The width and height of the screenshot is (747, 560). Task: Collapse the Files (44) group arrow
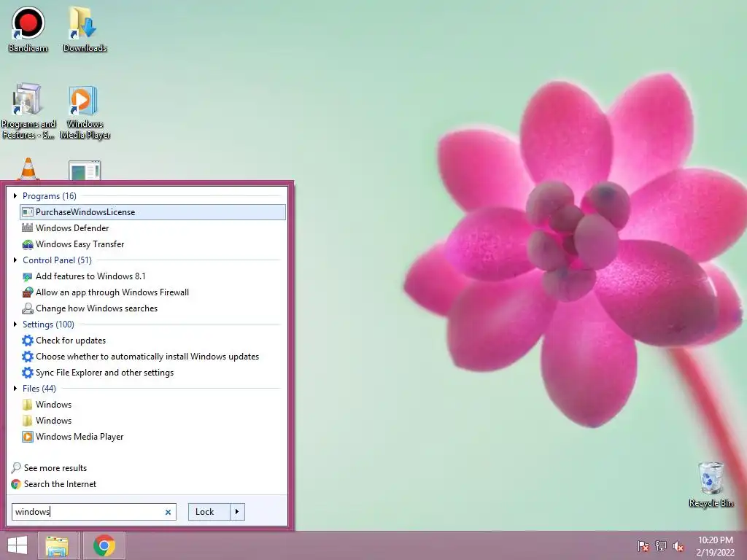point(15,389)
